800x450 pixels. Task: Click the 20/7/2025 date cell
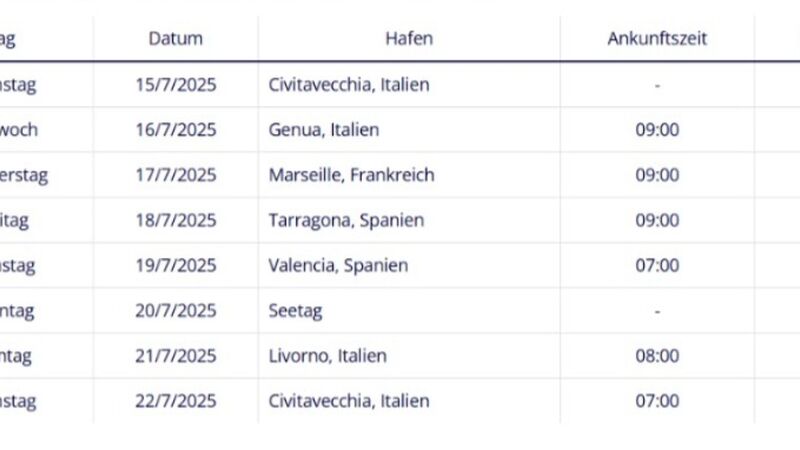point(176,311)
